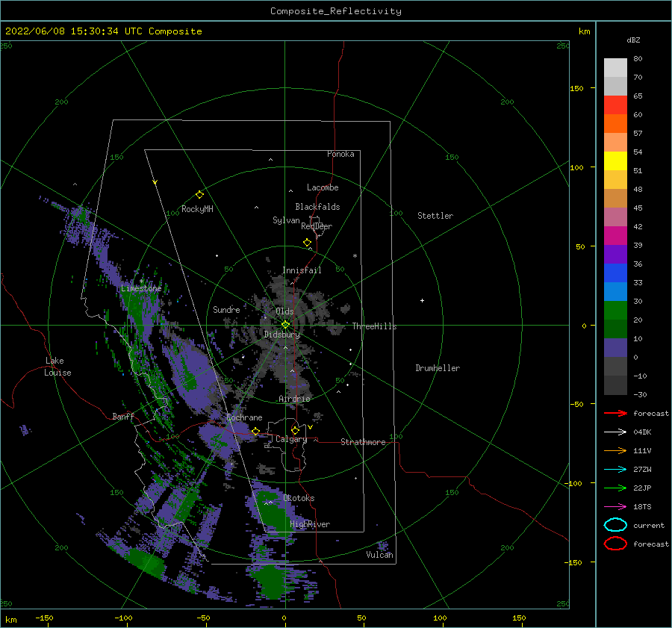Click the yellow diamond marker below RedDeer
This screenshot has height=628, width=672.
coord(308,243)
